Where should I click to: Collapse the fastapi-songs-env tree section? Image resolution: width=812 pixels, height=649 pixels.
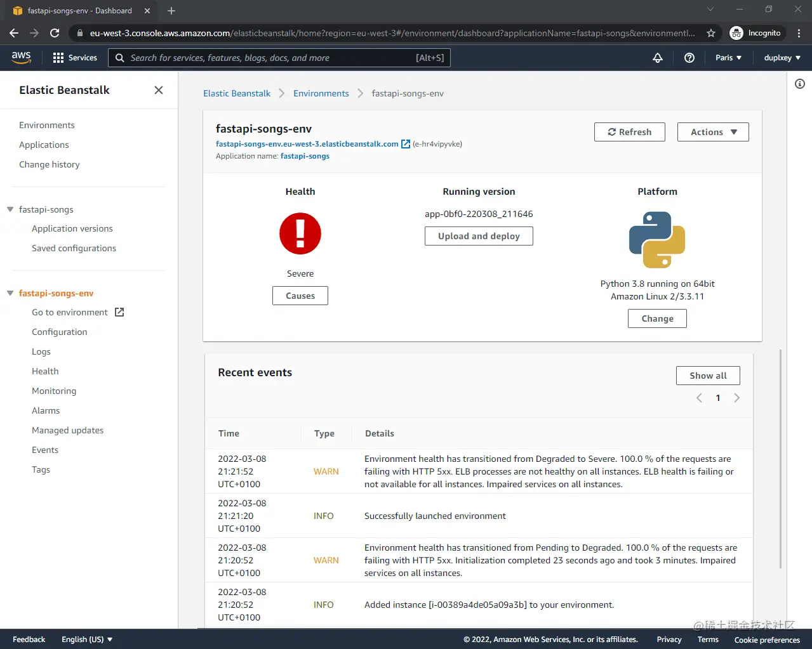10,293
